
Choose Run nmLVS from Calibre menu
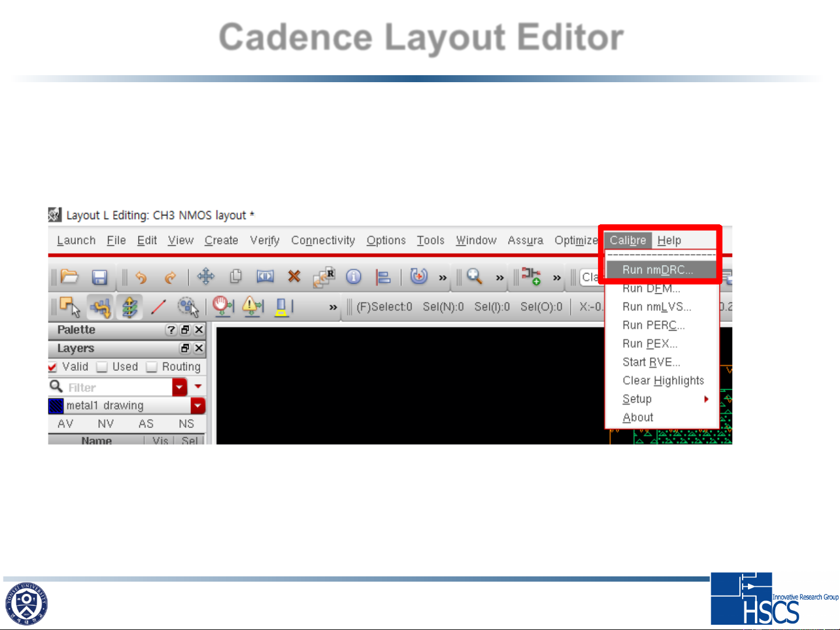(656, 307)
